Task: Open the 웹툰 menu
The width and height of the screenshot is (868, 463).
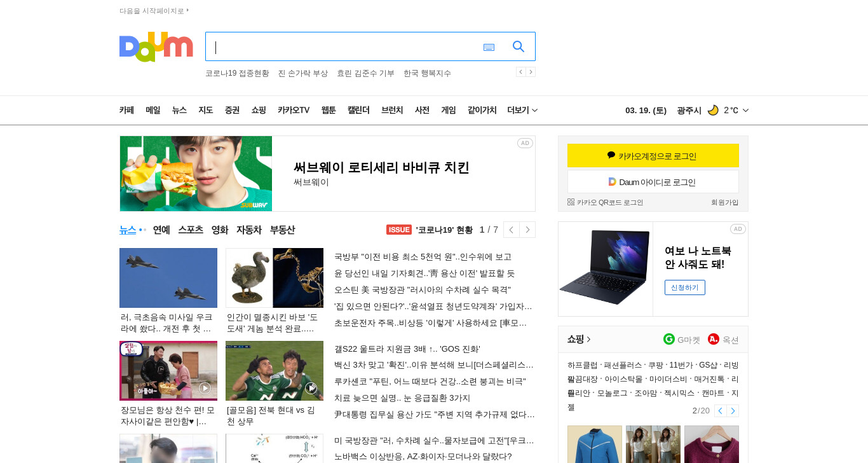Action: [329, 110]
